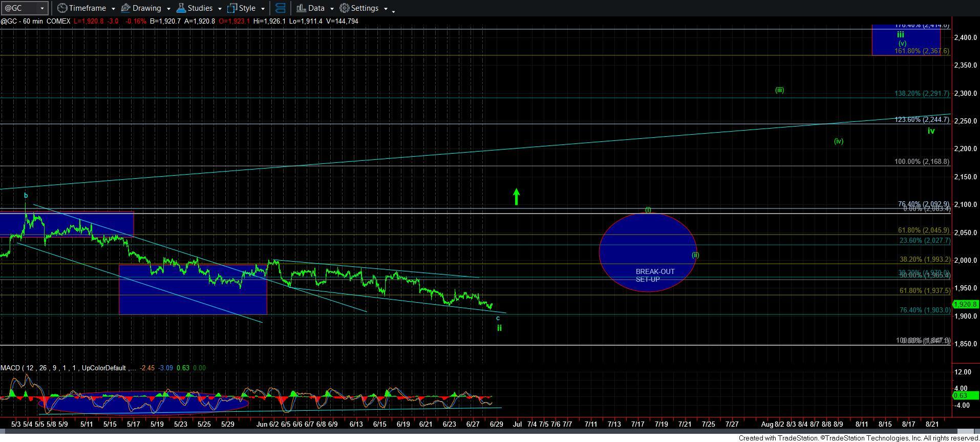Click the green wave (ii) label beside ellipse
This screenshot has height=442, width=980.
coord(695,255)
